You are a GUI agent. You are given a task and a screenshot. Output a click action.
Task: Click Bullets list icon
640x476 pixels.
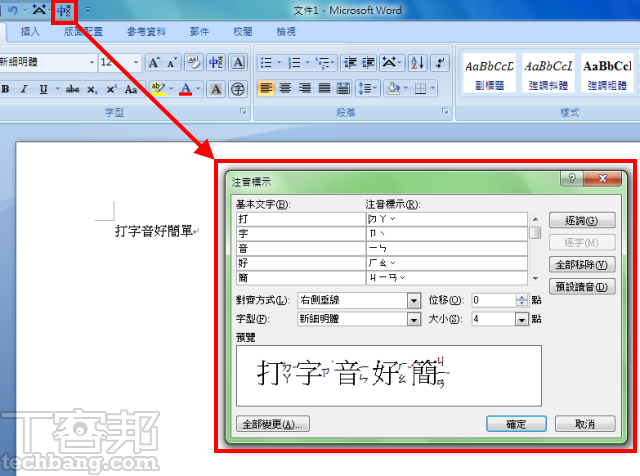(266, 63)
